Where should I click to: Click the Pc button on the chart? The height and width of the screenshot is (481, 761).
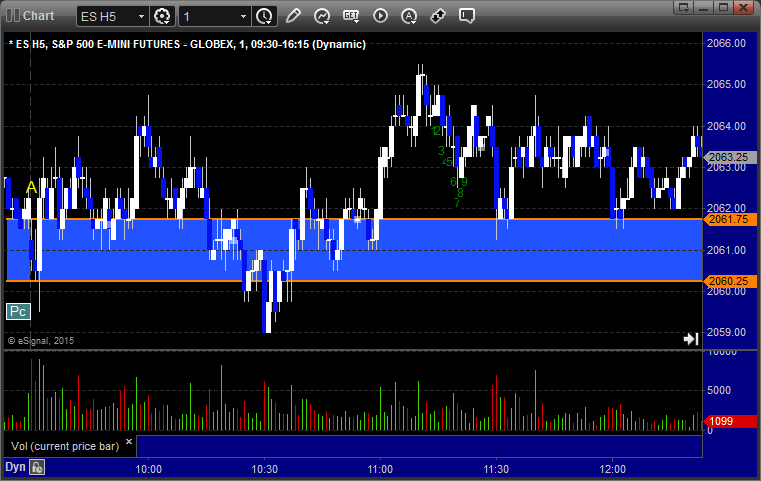[18, 312]
